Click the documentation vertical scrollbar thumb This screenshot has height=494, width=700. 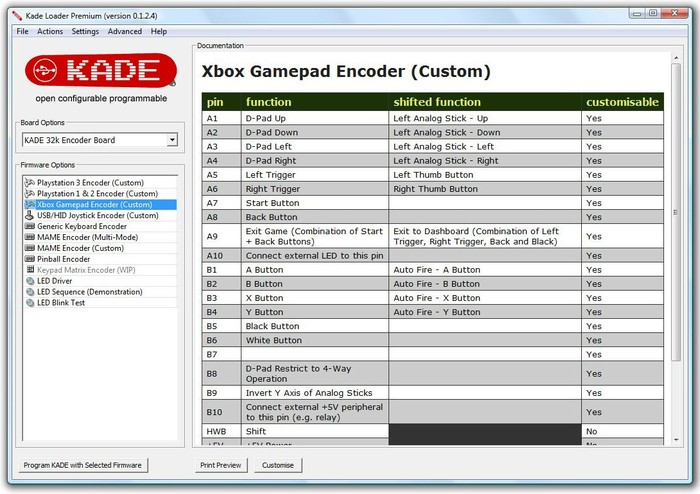tap(676, 212)
